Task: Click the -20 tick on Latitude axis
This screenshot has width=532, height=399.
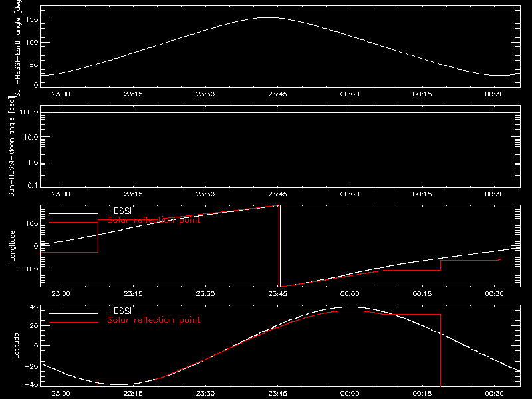Action: (x=31, y=366)
